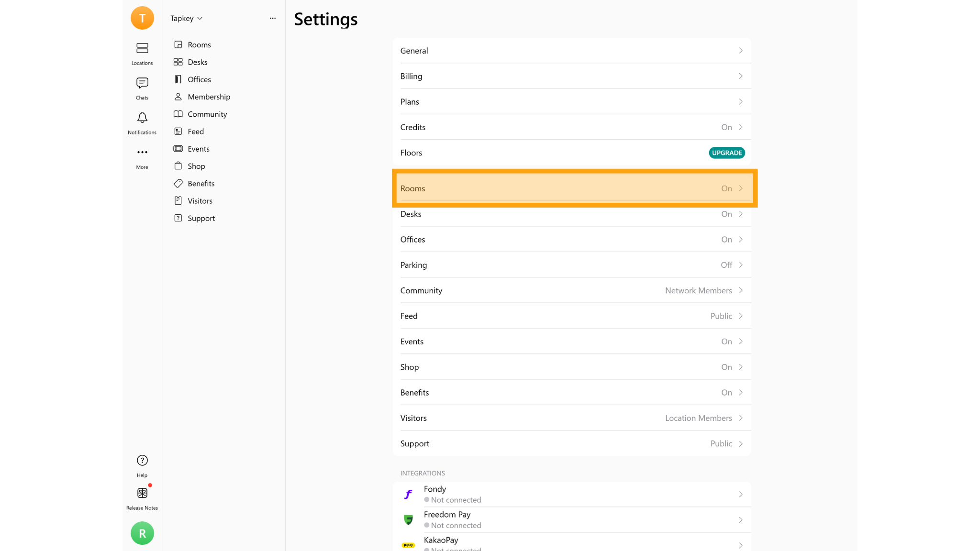Image resolution: width=980 pixels, height=551 pixels.
Task: Expand the Tapkey location dropdown
Action: [x=187, y=18]
